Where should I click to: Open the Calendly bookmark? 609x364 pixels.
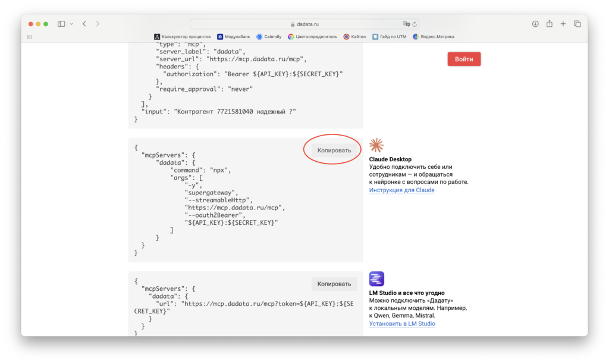(x=269, y=36)
